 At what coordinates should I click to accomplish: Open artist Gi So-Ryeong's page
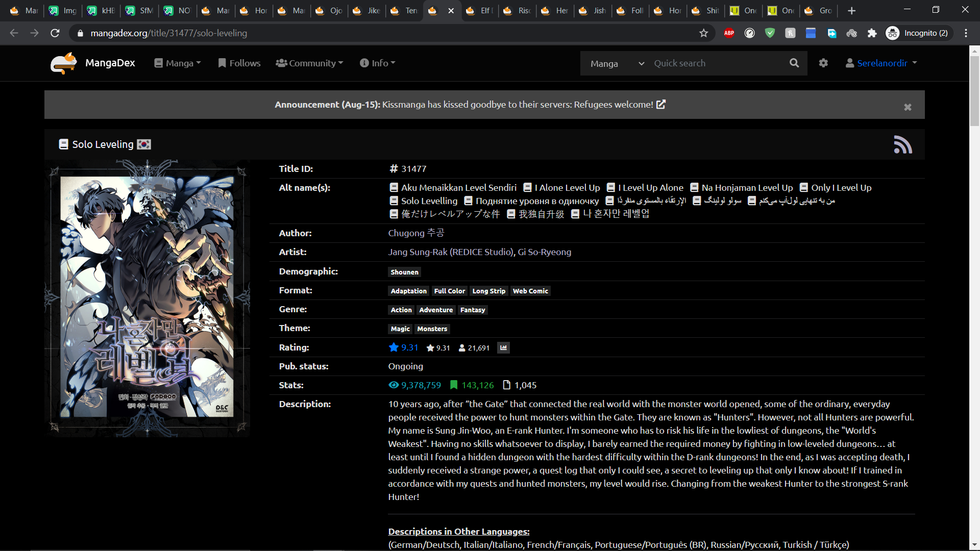coord(545,252)
